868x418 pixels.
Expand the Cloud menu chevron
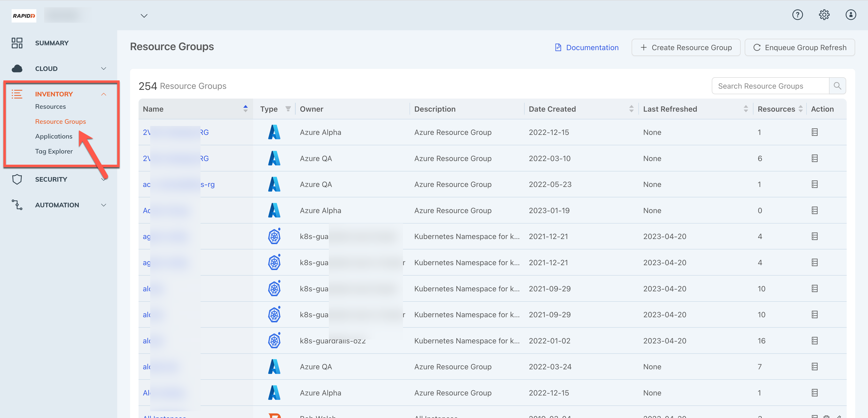103,69
